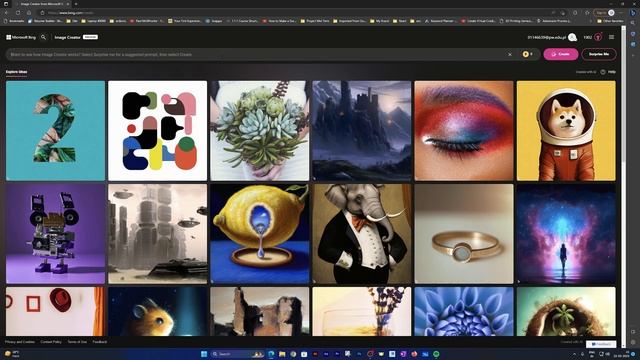Open the blue dahlia flower image
The height and width of the screenshot is (360, 640).
click(x=464, y=311)
